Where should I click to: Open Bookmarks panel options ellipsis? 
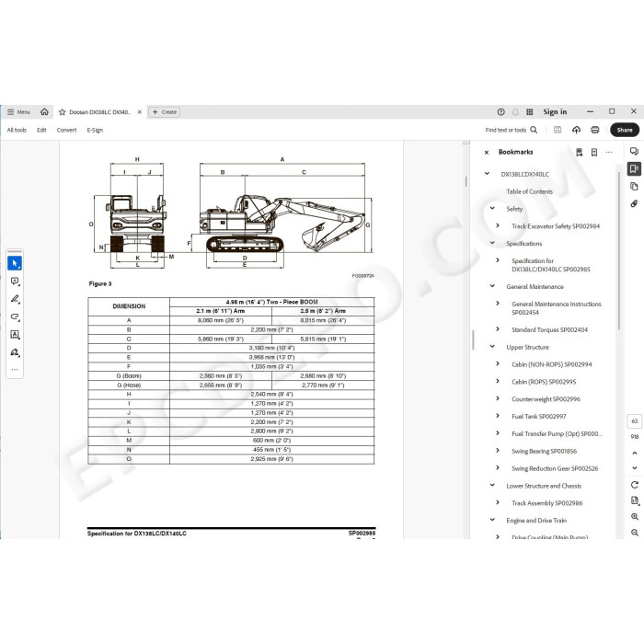tap(609, 153)
